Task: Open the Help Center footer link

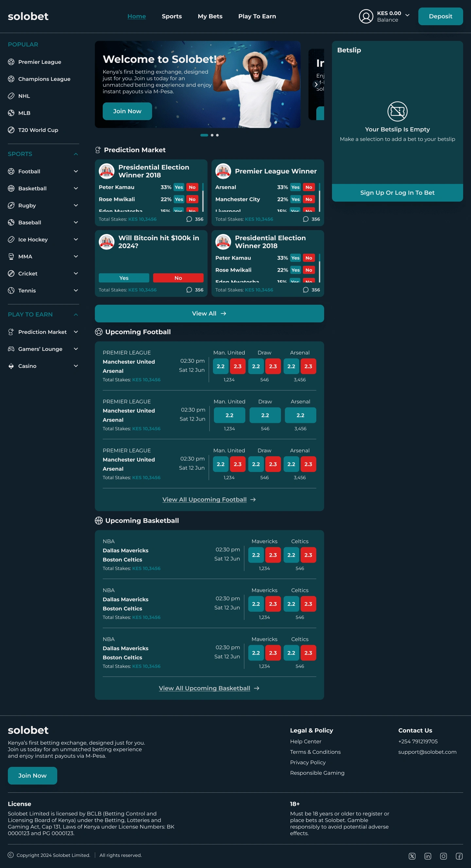Action: point(306,741)
